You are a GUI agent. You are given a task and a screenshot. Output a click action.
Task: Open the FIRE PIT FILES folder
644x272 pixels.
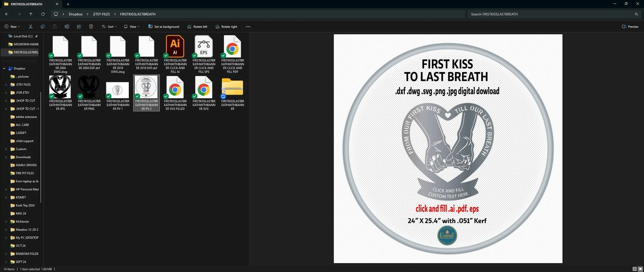click(x=22, y=173)
